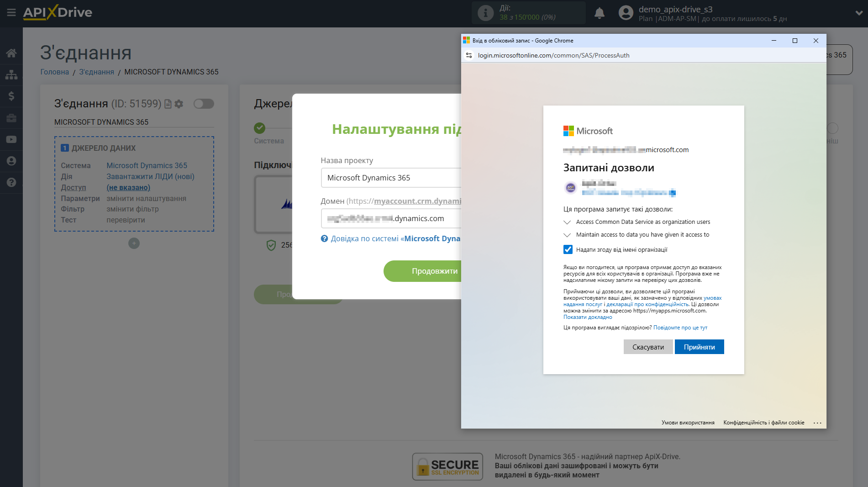This screenshot has height=487, width=868.
Task: Go to З'єднання breadcrumb
Action: pos(96,72)
